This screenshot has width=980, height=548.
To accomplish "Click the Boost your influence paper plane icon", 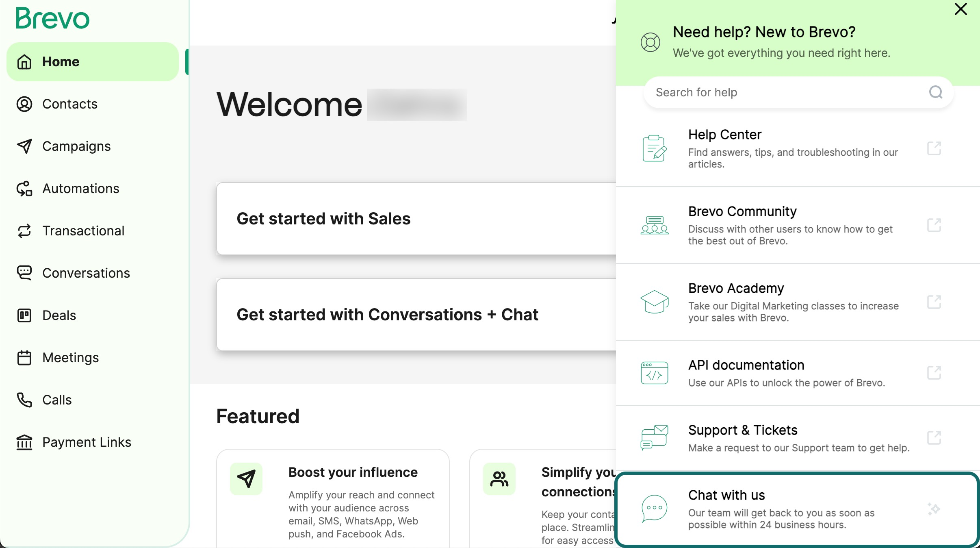I will [246, 479].
